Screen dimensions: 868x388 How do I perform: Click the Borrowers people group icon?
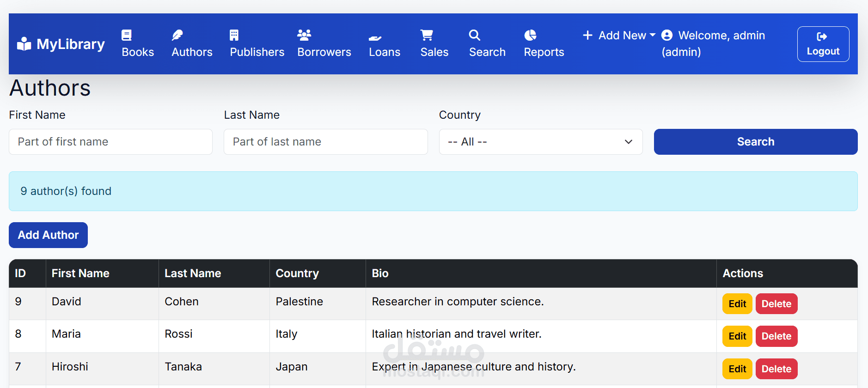click(x=304, y=35)
